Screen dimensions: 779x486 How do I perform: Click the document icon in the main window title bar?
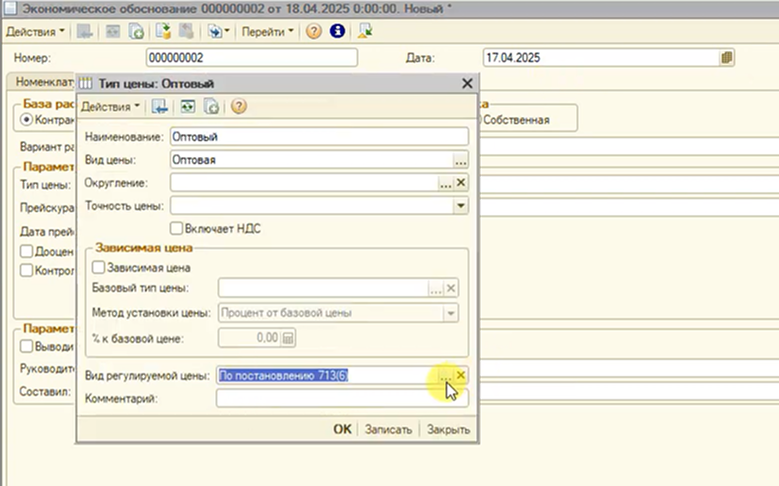tap(9, 8)
